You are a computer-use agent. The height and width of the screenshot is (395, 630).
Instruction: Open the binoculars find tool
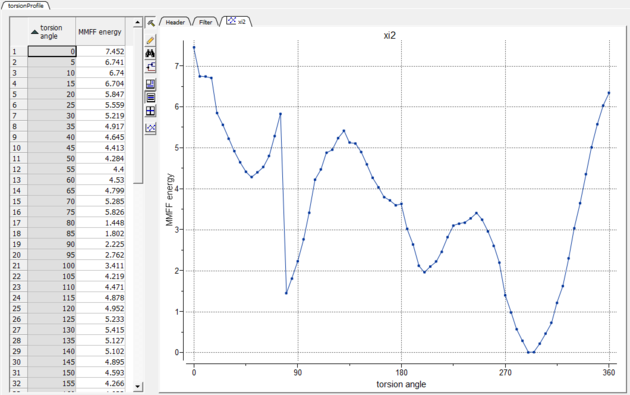[150, 53]
